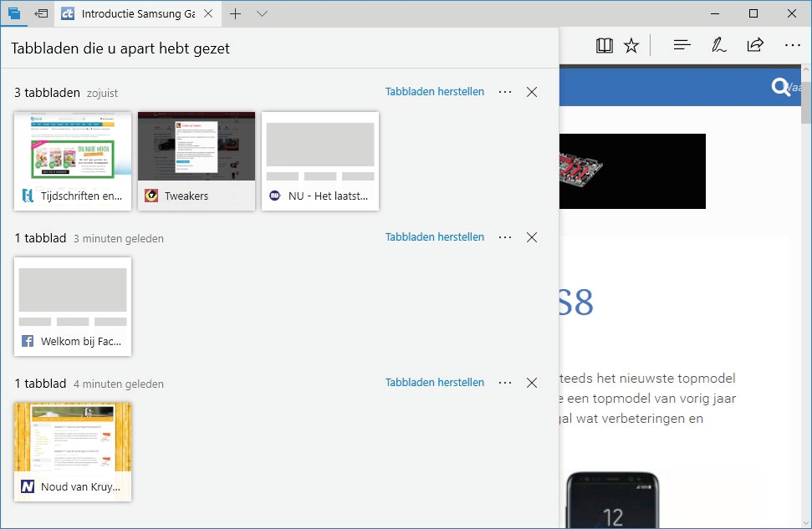Screen dimensions: 812x529
Task: Restore the 3 tabbladen group
Action: (434, 92)
